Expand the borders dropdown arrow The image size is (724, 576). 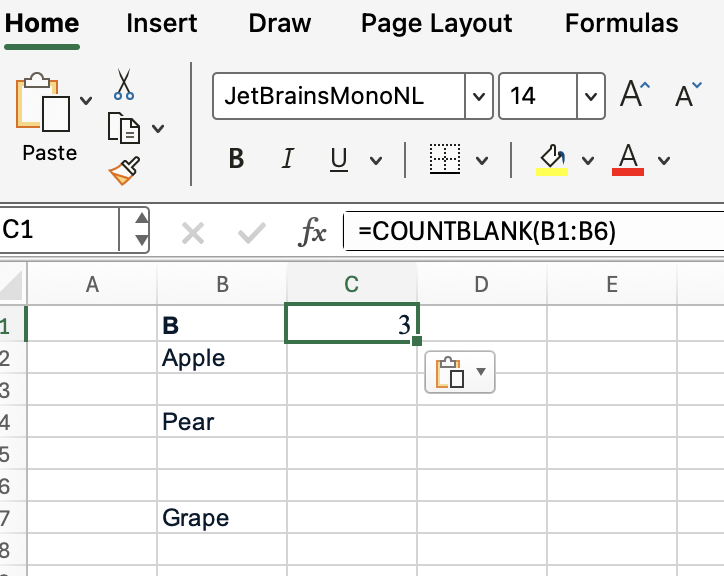coord(482,160)
